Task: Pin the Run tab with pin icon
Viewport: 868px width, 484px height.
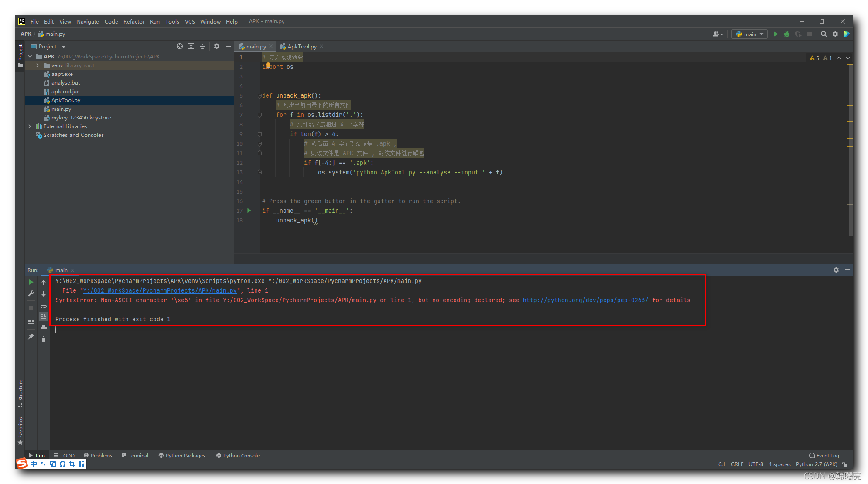Action: pos(31,337)
